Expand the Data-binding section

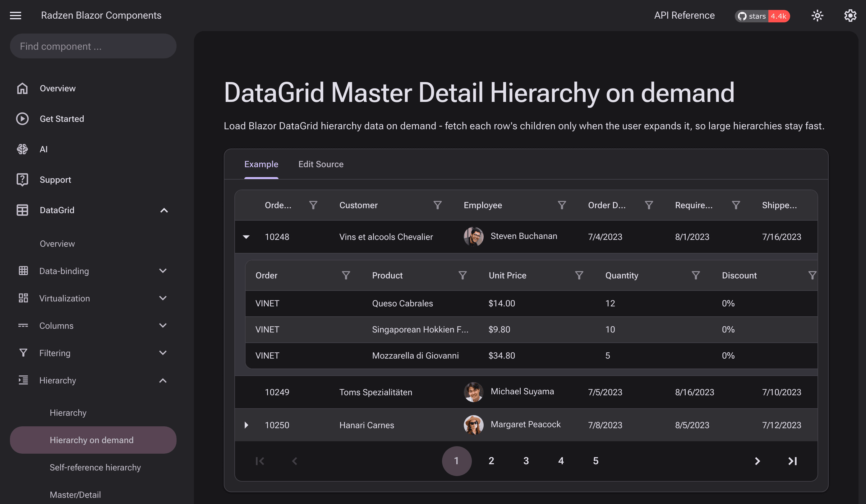(x=93, y=271)
